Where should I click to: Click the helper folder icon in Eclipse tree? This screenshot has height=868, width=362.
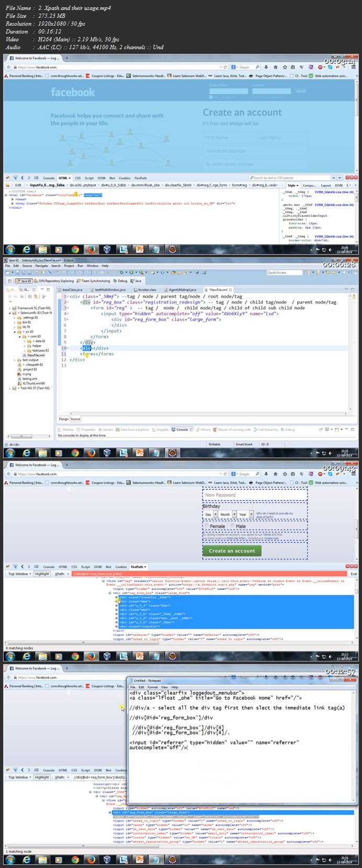coord(29,346)
